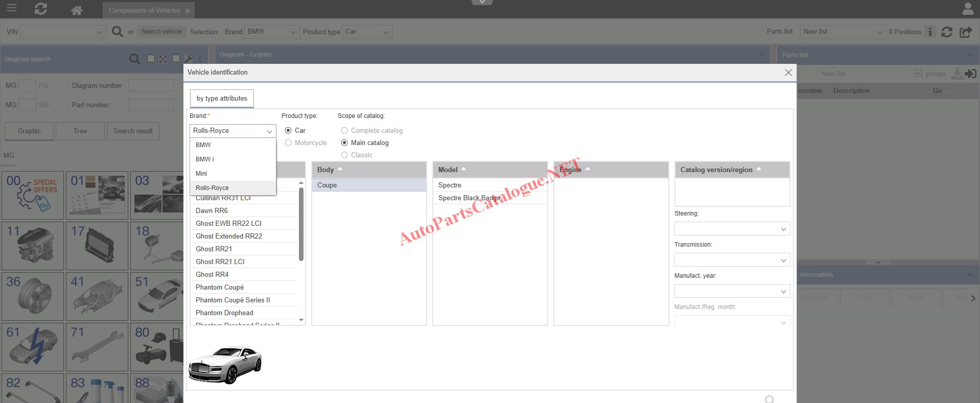Image resolution: width=980 pixels, height=403 pixels.
Task: Click the series list vertical scrollbar
Action: [301, 225]
